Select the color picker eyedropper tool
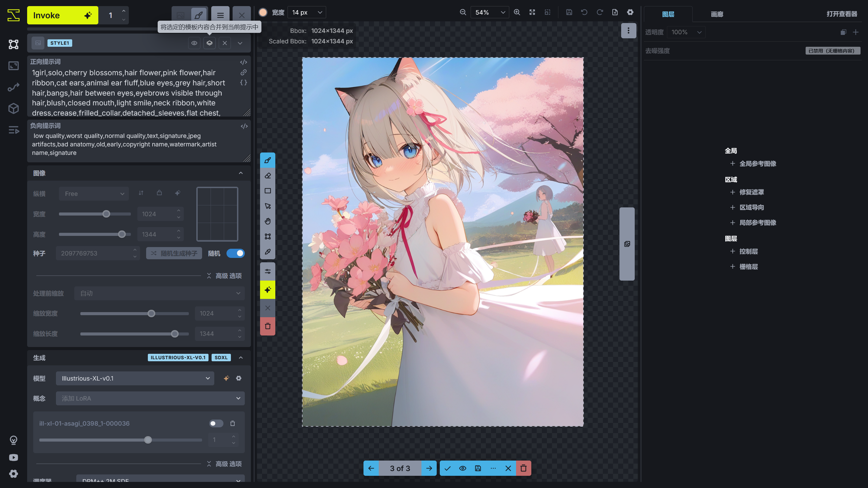868x488 pixels. tap(268, 252)
